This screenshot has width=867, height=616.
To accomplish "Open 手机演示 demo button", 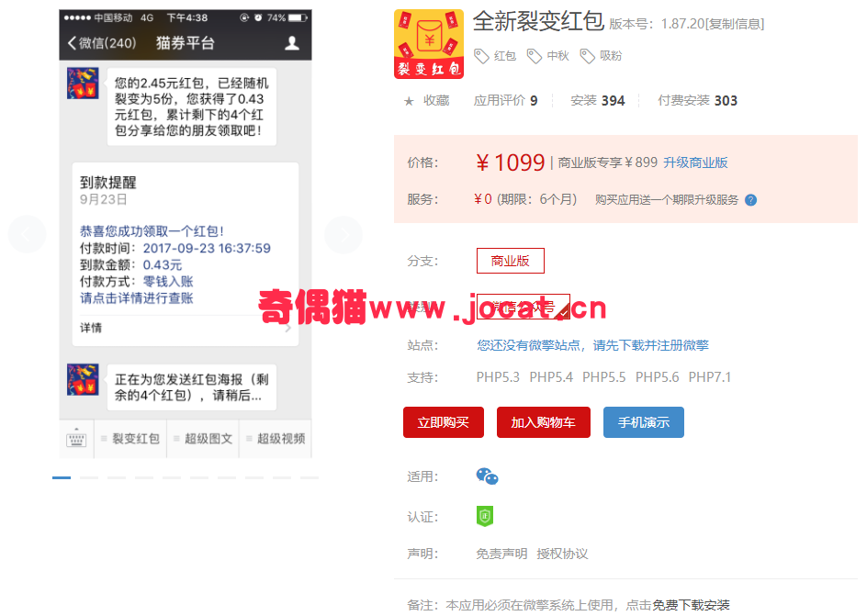I will pos(644,422).
